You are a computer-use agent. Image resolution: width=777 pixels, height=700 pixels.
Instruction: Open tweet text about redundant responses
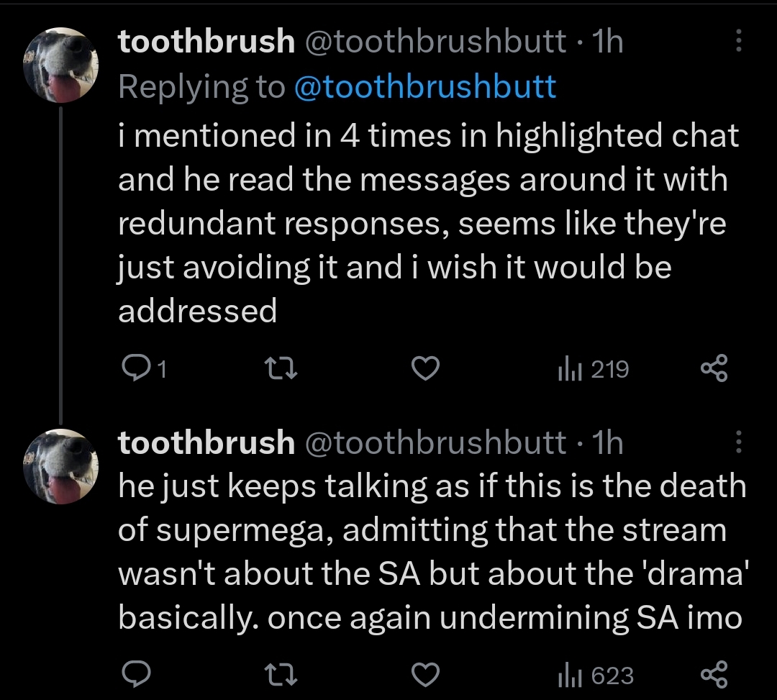coord(429,223)
